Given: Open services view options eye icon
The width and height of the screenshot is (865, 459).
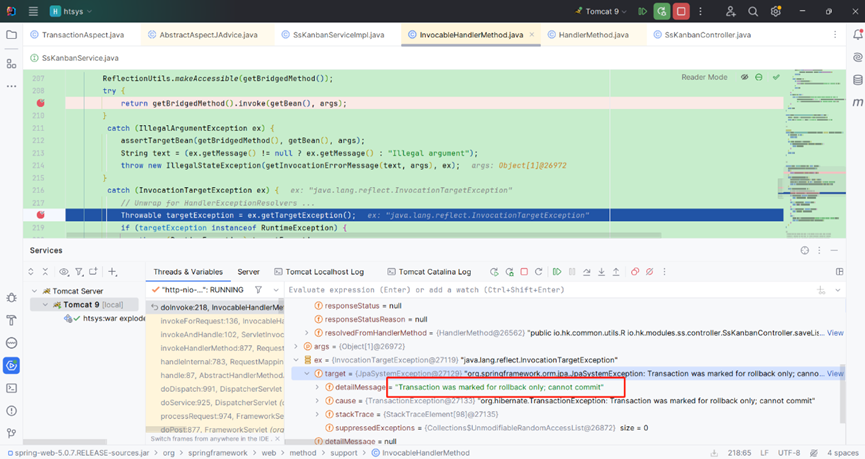Looking at the screenshot, I should pyautogui.click(x=64, y=271).
